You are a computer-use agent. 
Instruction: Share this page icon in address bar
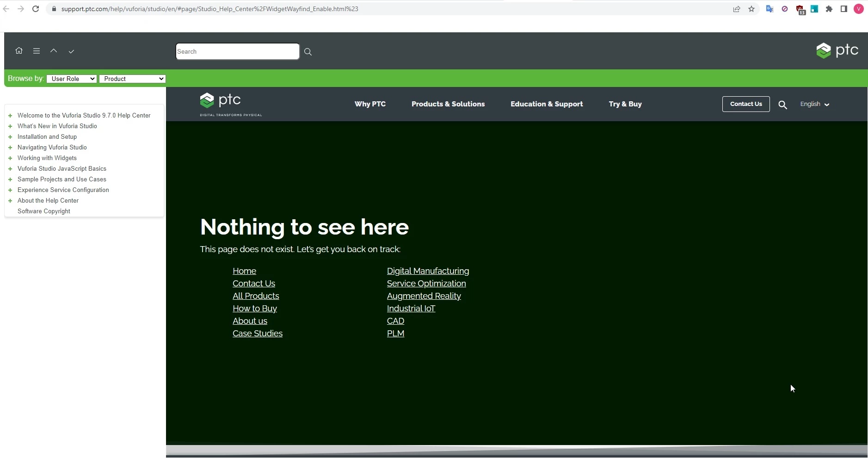point(737,9)
